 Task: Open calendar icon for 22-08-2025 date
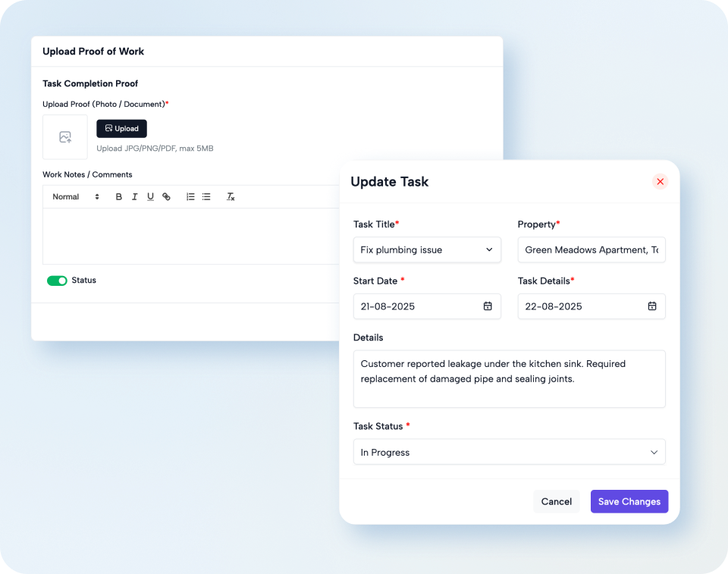651,306
